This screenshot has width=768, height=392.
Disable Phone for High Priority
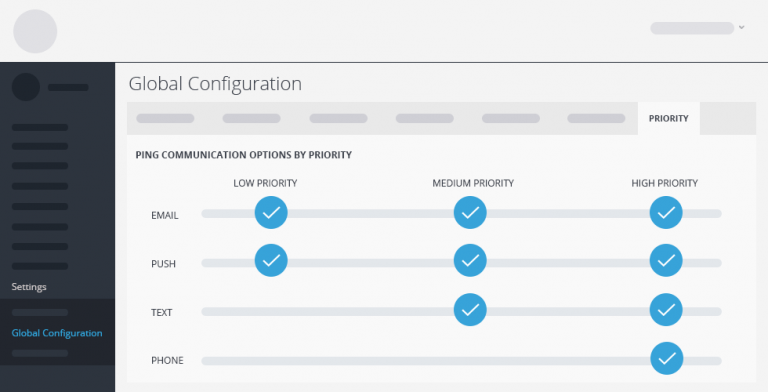click(x=667, y=358)
